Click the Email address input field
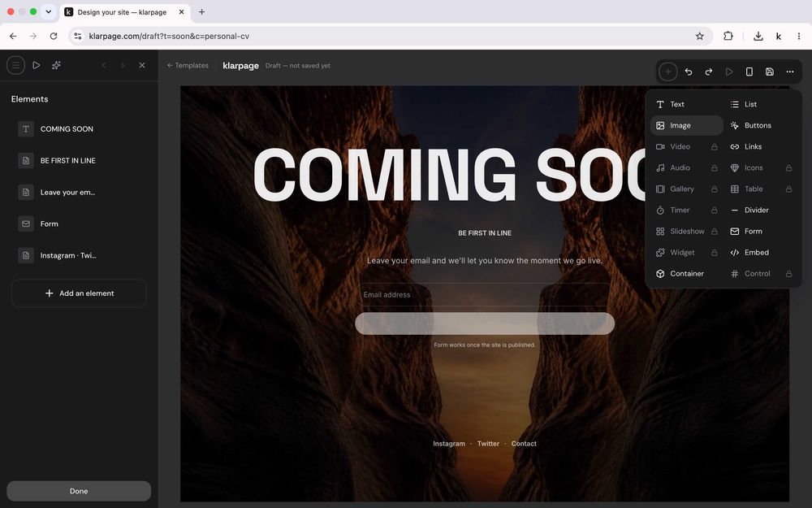812x508 pixels. pos(485,295)
